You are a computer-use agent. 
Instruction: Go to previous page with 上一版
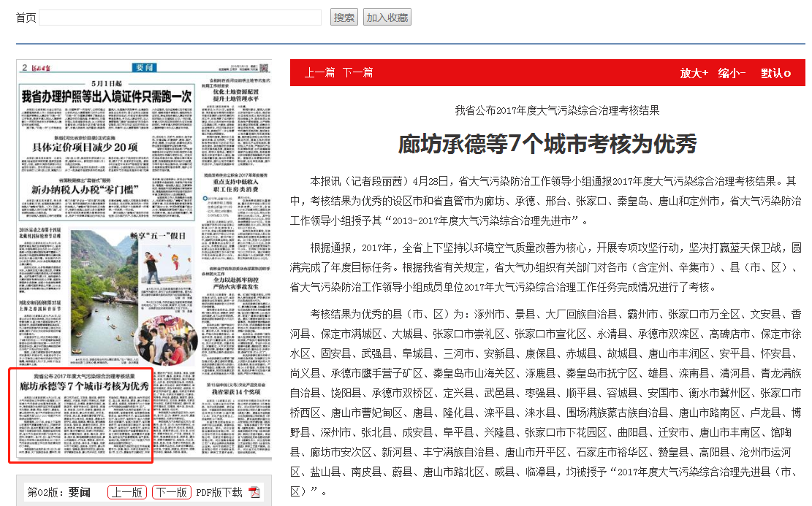click(127, 492)
